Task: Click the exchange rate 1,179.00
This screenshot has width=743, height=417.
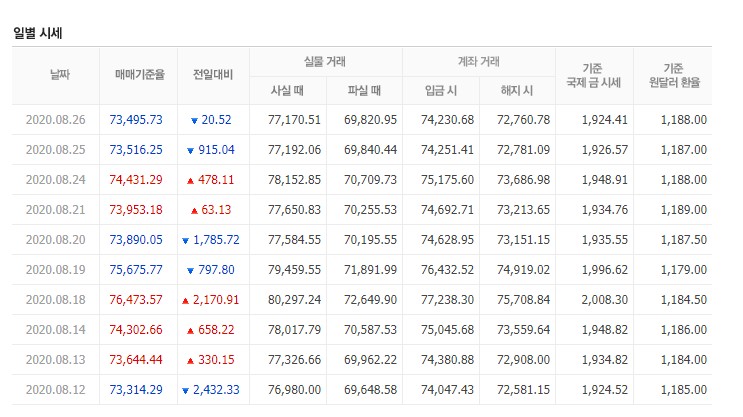Action: (684, 270)
